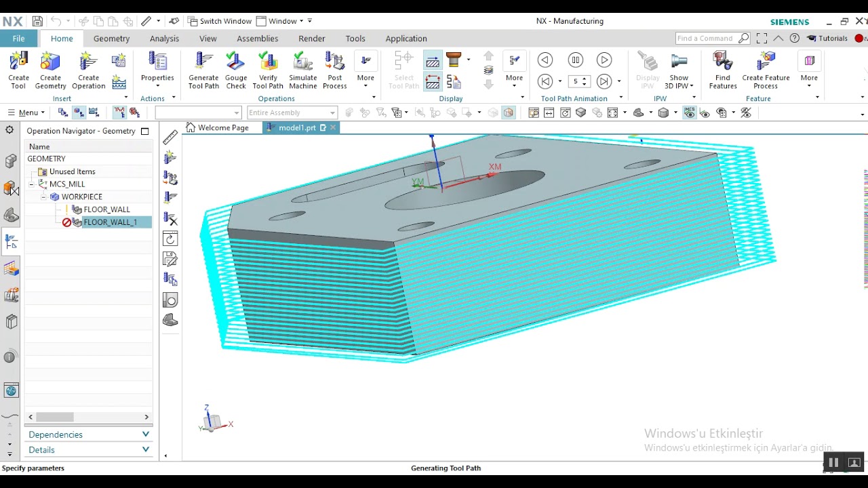Screen dimensions: 868x488
Task: Toggle the Operation Navigator panel checkbox
Action: tap(144, 131)
